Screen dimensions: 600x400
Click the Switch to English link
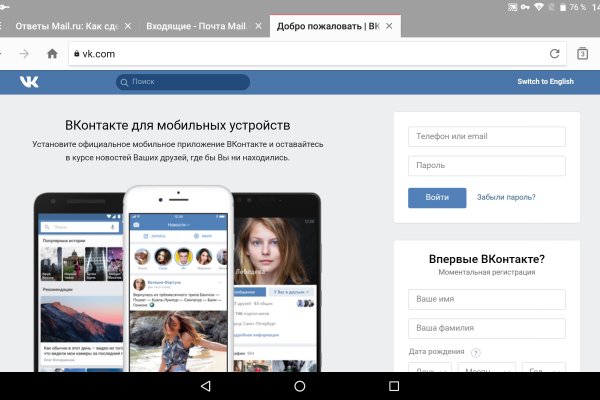[545, 82]
